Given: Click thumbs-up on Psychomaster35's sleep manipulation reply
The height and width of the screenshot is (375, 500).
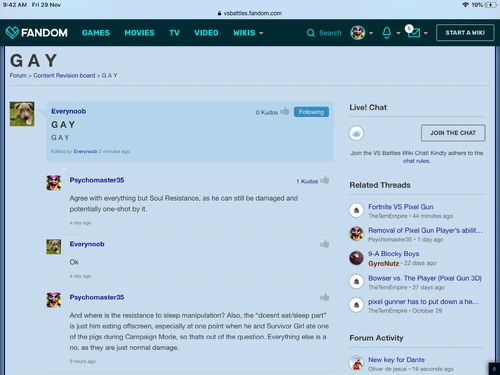Looking at the screenshot, I should (325, 297).
